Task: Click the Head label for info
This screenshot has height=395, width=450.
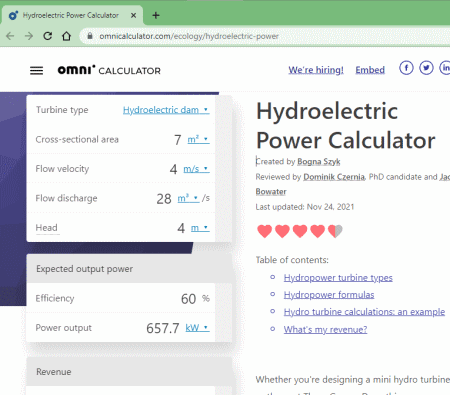Action: pyautogui.click(x=46, y=228)
